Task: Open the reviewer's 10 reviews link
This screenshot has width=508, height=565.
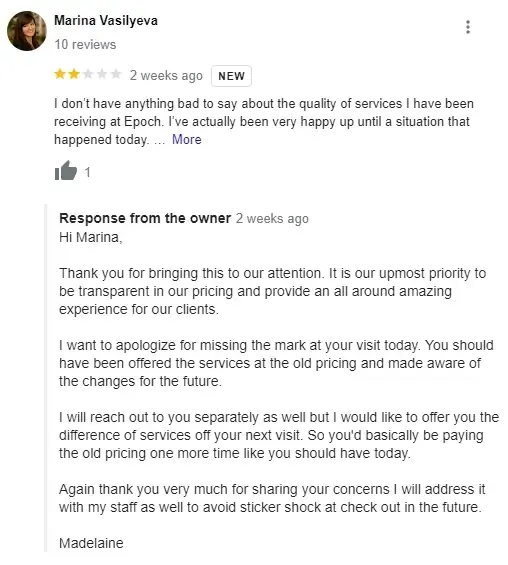Action: click(x=85, y=45)
